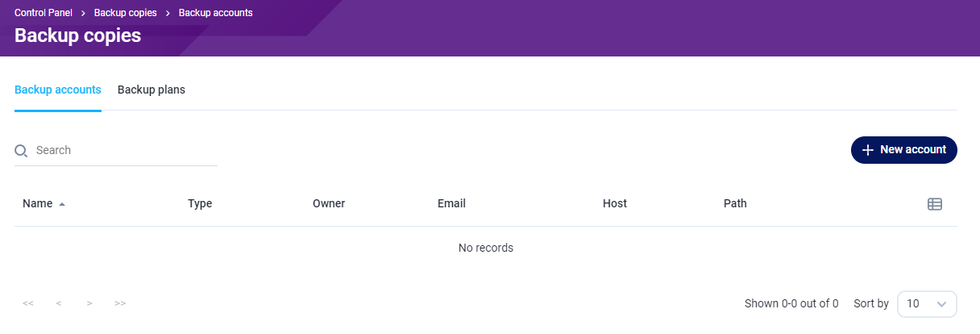
Task: Click the 'Sort by' label
Action: pyautogui.click(x=871, y=304)
